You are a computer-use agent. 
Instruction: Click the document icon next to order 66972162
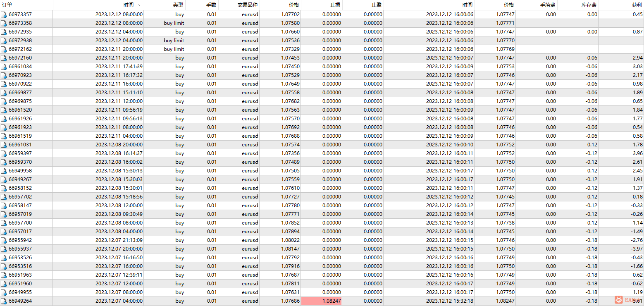point(4,49)
